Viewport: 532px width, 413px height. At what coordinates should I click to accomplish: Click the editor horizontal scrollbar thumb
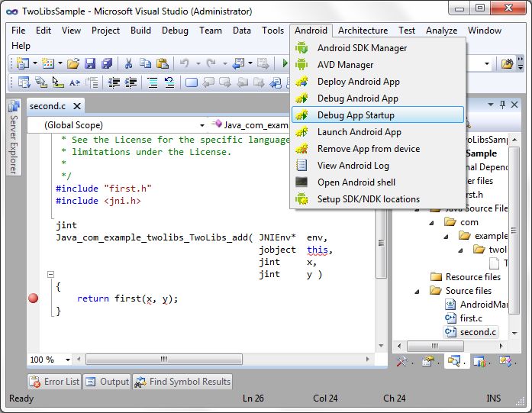pos(164,359)
